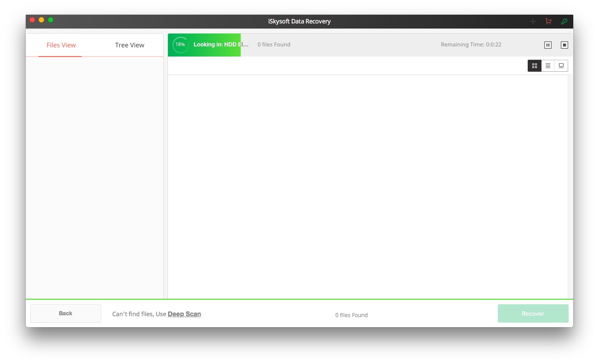Start a Deep Scan via the link
599x364 pixels.
pos(184,314)
